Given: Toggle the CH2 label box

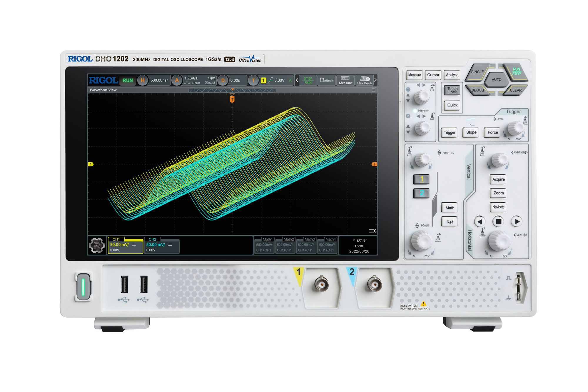Looking at the screenshot, I should (162, 245).
